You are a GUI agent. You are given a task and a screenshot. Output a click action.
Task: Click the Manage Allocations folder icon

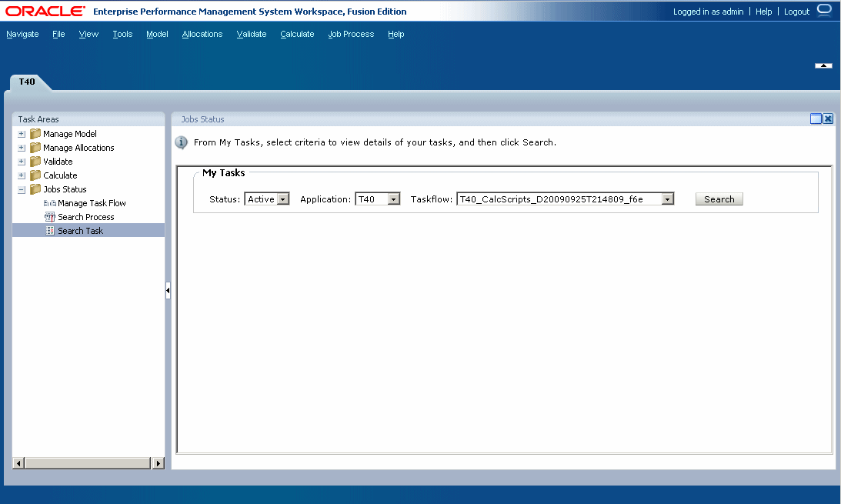coord(35,147)
